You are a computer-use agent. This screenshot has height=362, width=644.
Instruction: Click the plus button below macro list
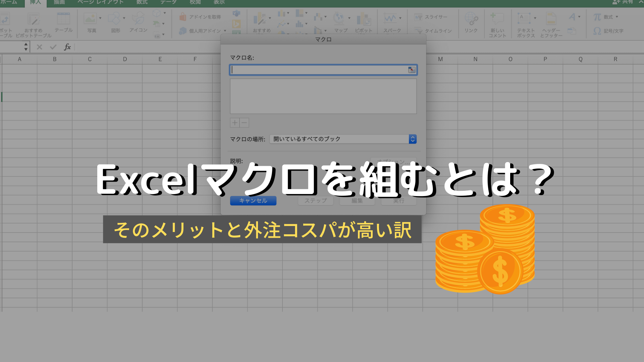[x=235, y=123]
